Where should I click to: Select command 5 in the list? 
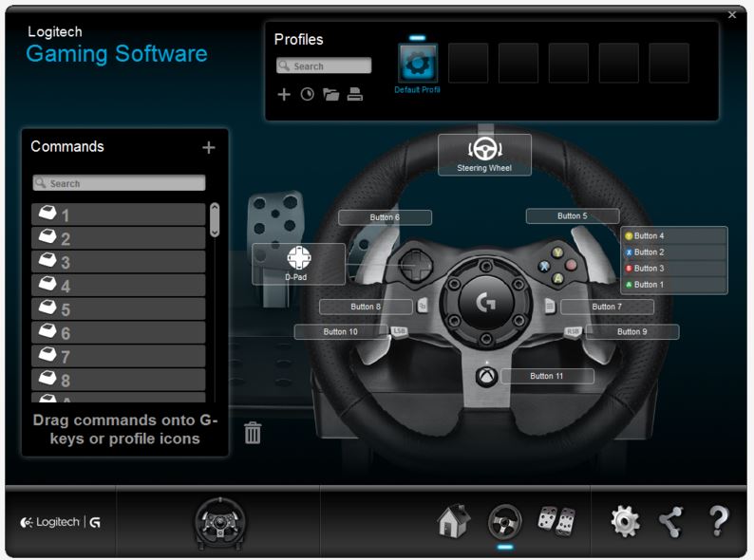click(119, 308)
